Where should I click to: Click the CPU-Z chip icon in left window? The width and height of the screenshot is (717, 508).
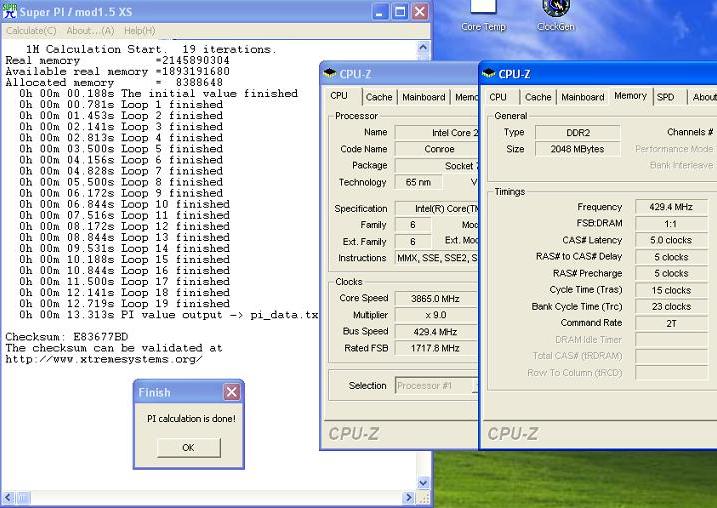(329, 73)
